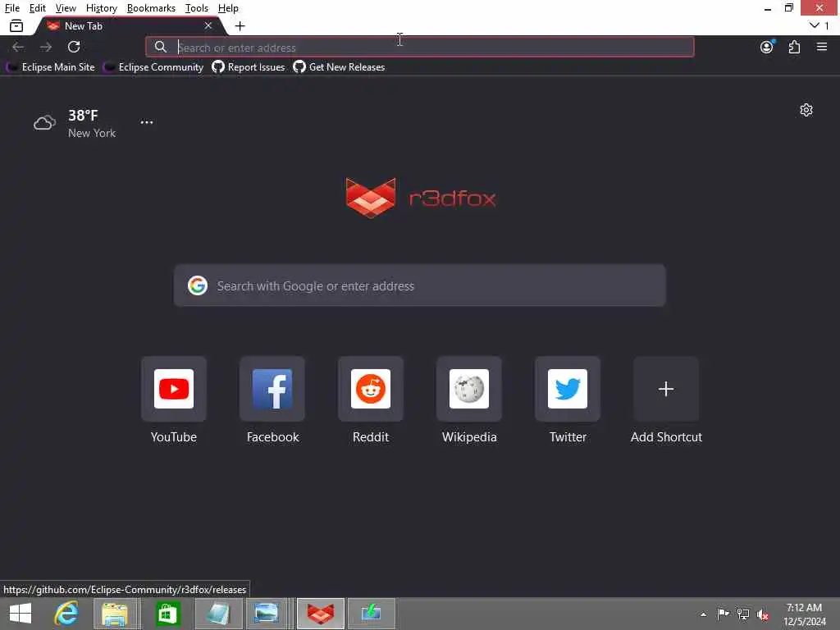840x630 pixels.
Task: Open the Edit menu
Action: (38, 8)
